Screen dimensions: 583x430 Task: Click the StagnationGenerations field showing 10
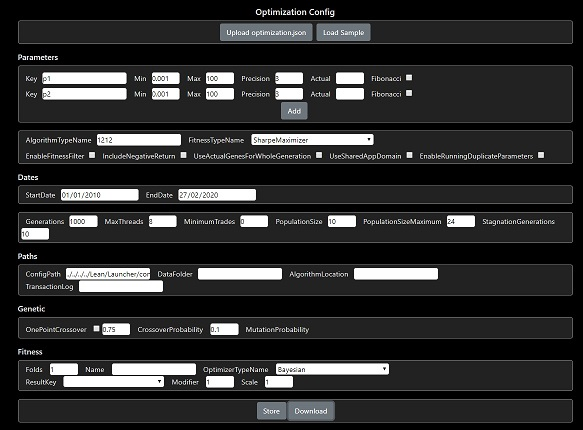pos(35,234)
